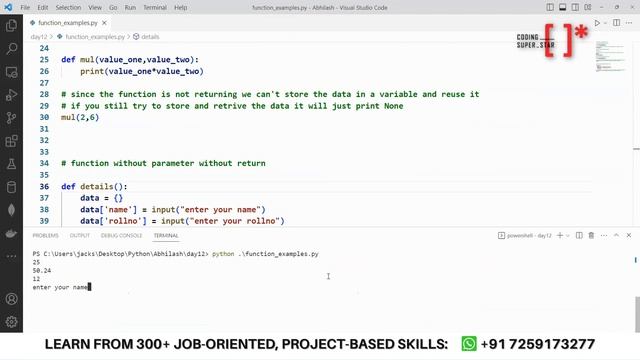Open the File menu

pyautogui.click(x=25, y=7)
